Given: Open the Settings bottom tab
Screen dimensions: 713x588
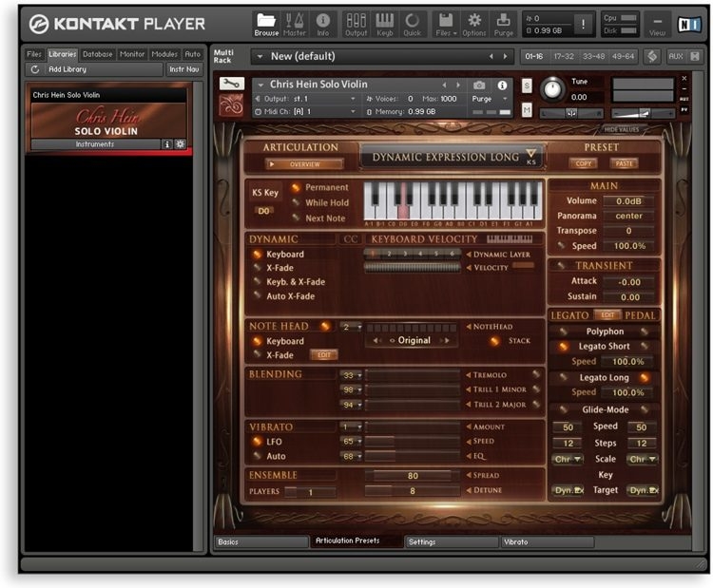Looking at the screenshot, I should pyautogui.click(x=452, y=541).
